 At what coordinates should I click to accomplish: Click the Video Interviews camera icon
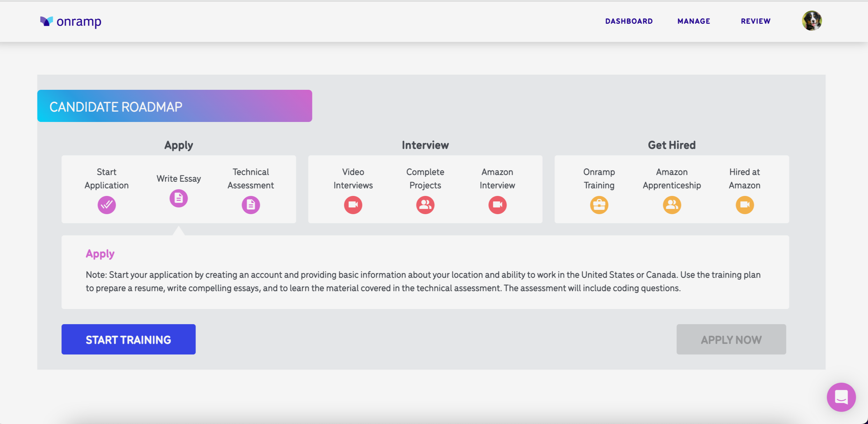[x=353, y=205]
